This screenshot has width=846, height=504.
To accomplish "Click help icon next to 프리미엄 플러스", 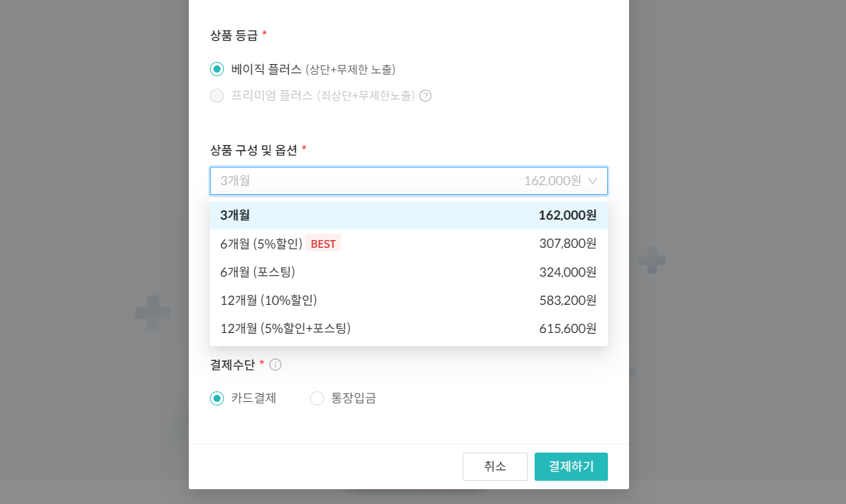I will 425,96.
